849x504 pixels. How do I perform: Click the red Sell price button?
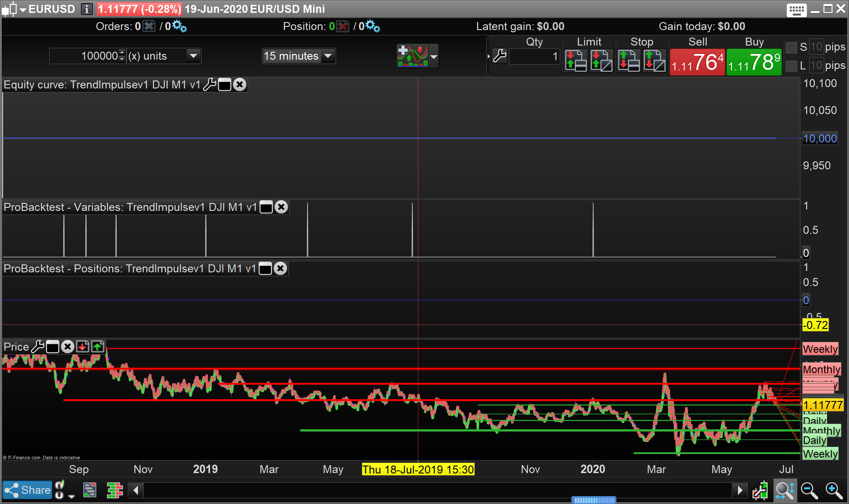[x=697, y=62]
